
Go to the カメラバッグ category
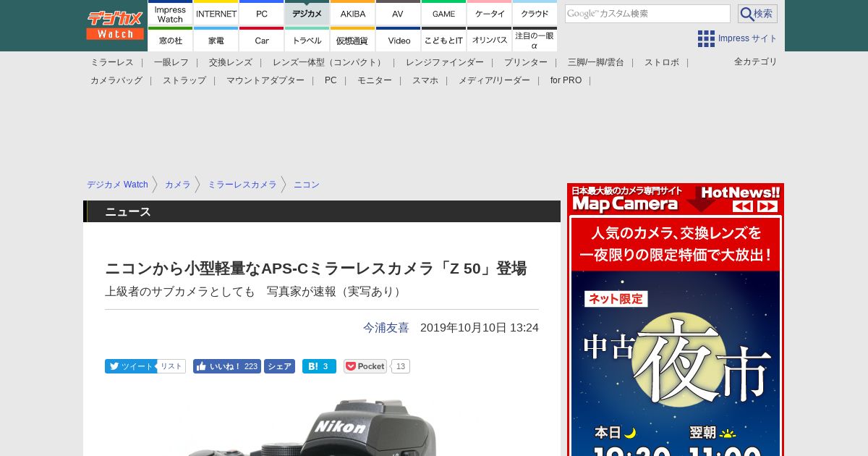tap(116, 80)
